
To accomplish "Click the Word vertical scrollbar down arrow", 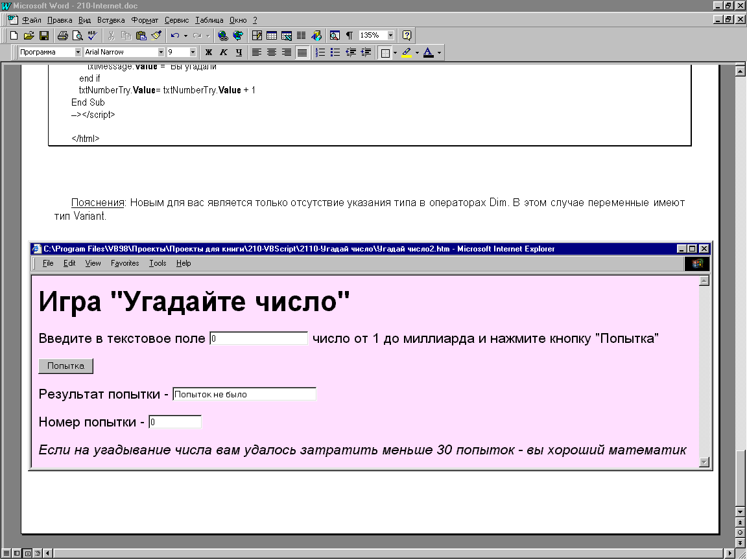I will 740,513.
